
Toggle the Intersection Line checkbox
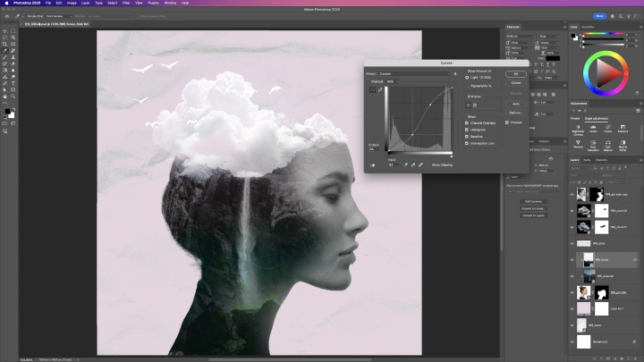pyautogui.click(x=467, y=143)
